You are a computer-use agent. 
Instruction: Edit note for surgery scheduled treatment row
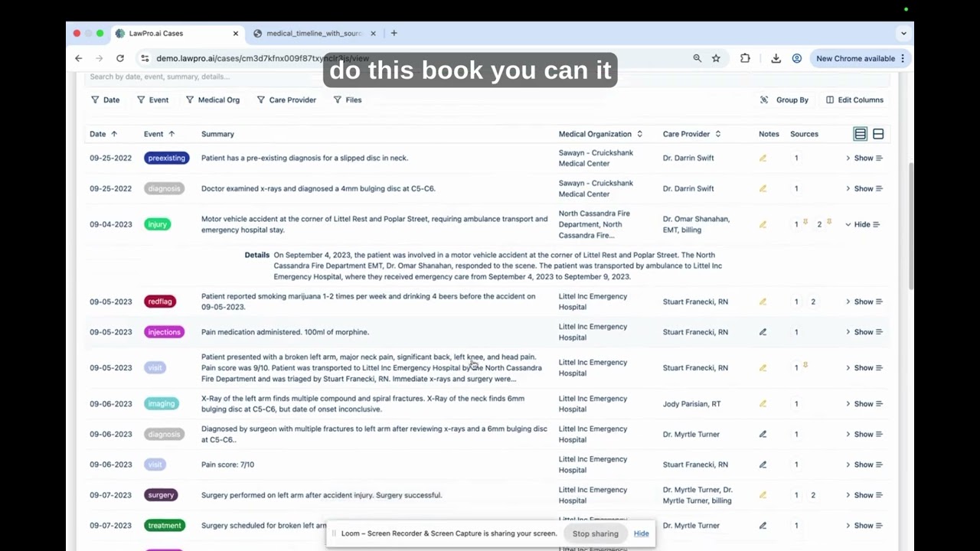pos(763,526)
